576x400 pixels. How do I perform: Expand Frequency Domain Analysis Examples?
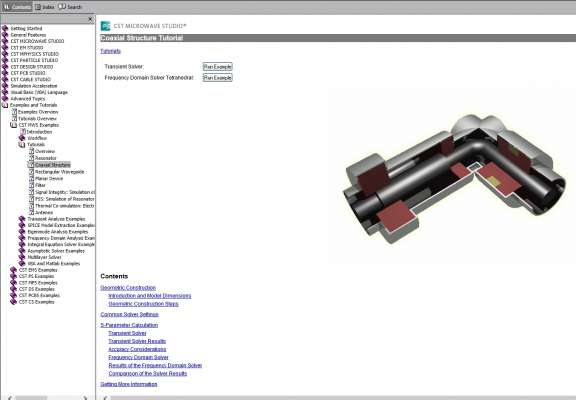pyautogui.click(x=22, y=238)
